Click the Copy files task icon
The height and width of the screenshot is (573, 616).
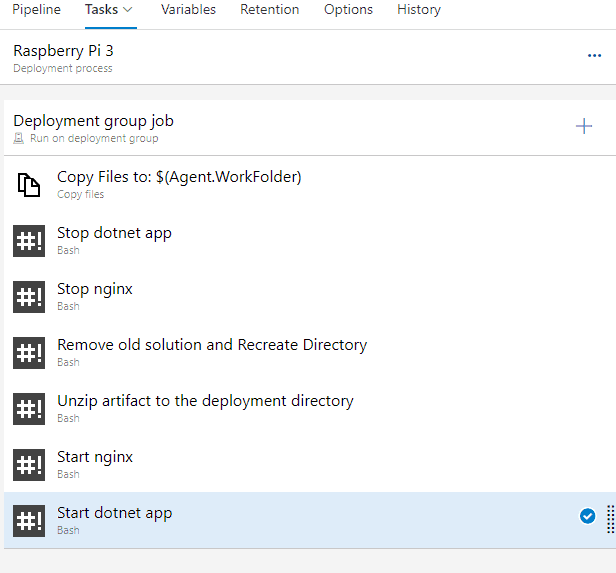(x=29, y=185)
